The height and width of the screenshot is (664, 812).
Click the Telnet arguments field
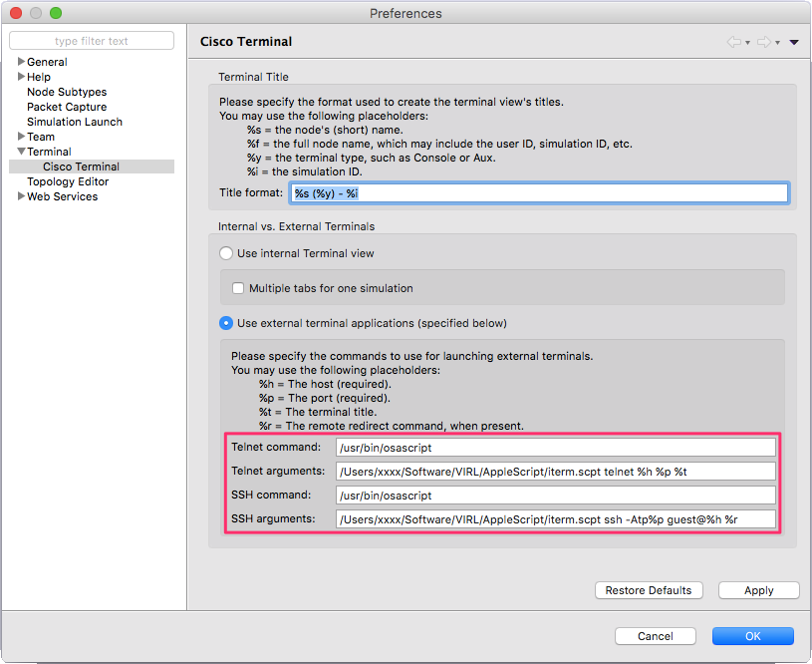(556, 472)
